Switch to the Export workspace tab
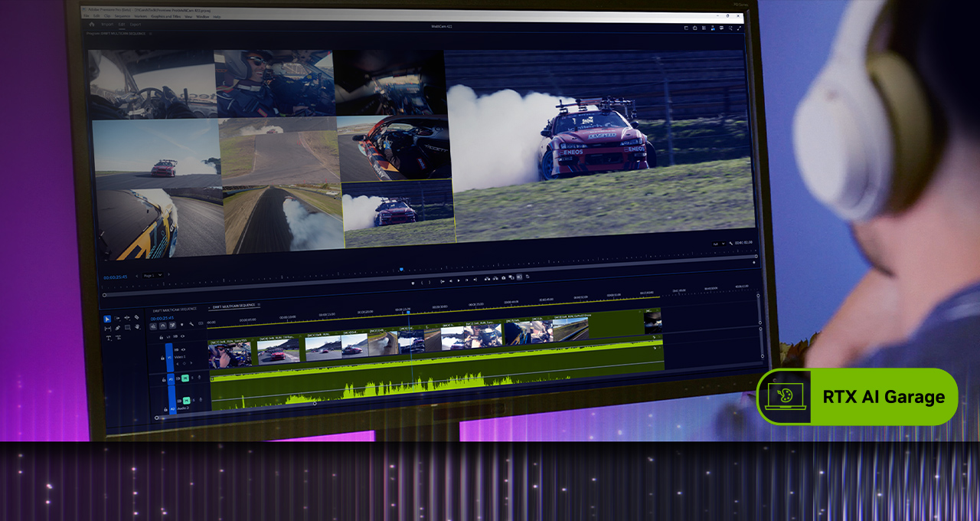The width and height of the screenshot is (980, 521). [136, 24]
